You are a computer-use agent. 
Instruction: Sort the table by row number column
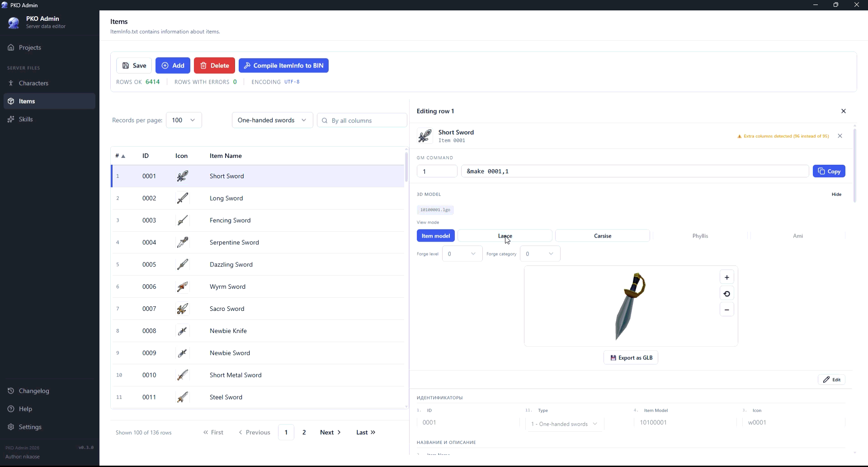(120, 156)
